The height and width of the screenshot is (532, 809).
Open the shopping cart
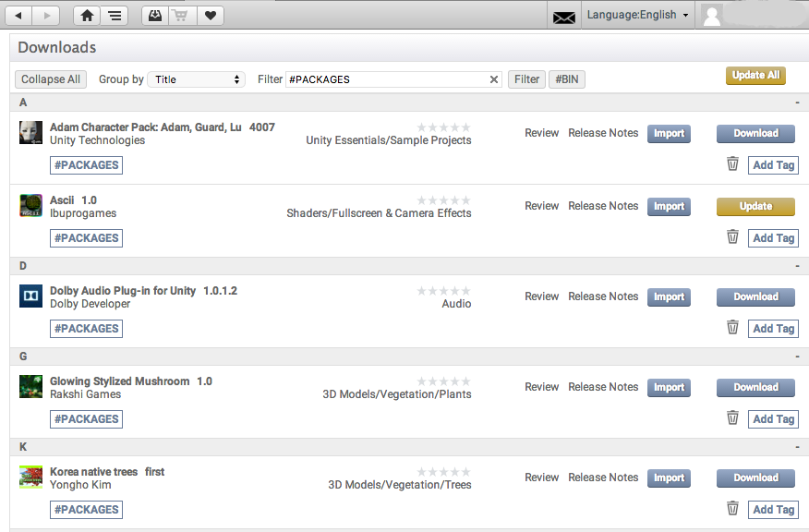click(181, 16)
